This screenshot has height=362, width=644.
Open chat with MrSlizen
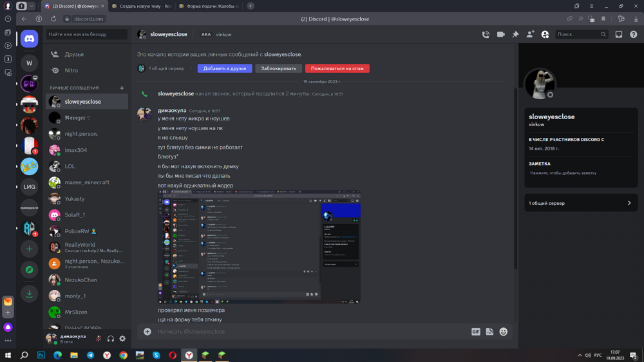[x=87, y=312]
